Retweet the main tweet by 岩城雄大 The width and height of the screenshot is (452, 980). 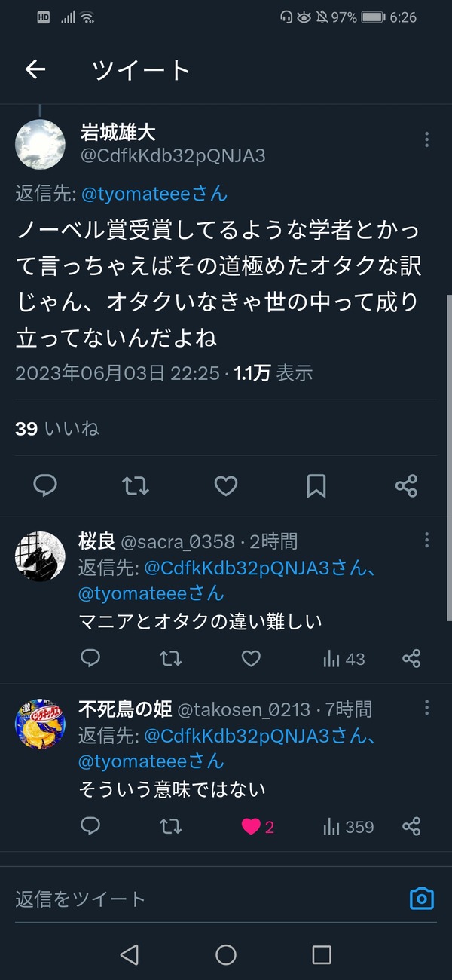pyautogui.click(x=136, y=486)
